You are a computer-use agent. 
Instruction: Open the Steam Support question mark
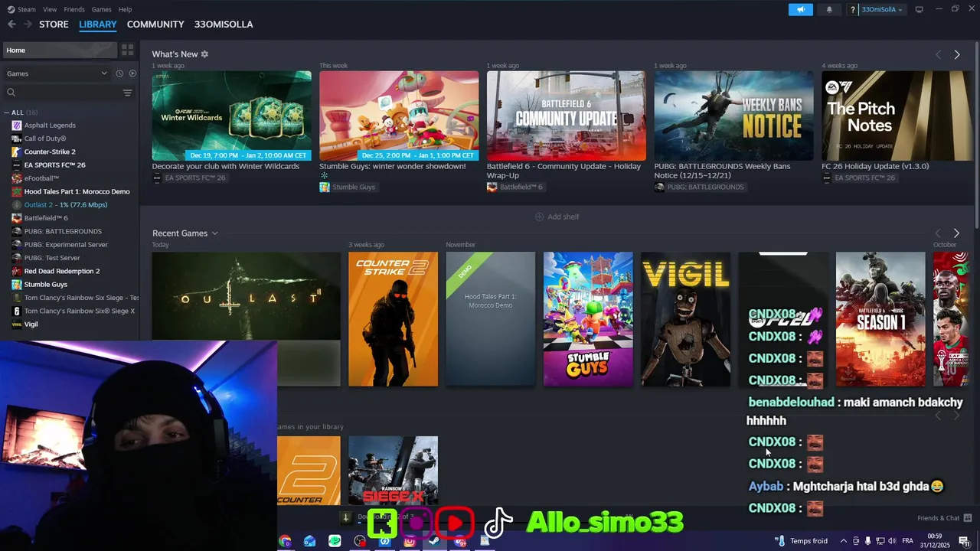click(x=852, y=9)
